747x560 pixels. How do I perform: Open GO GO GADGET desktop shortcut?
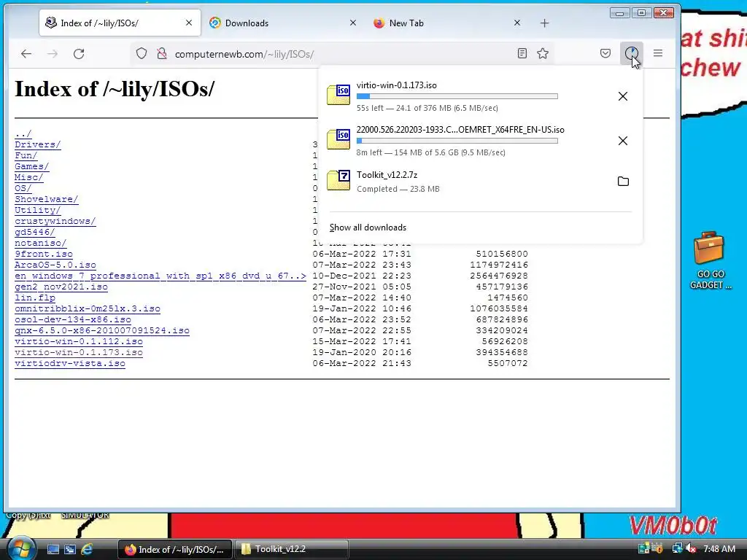(x=710, y=260)
